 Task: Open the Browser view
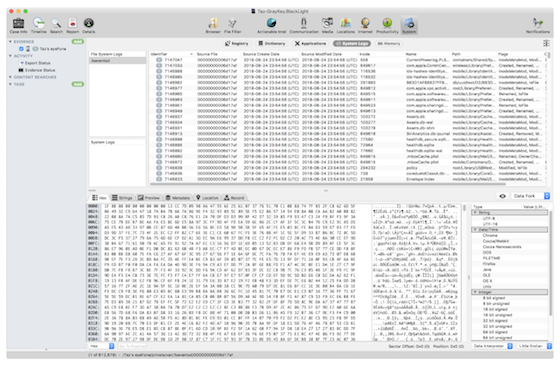(x=213, y=26)
